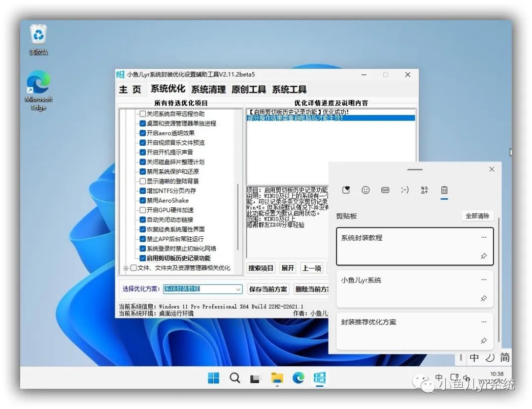Uncheck 开启开机提示声音 checkbox

(x=143, y=152)
